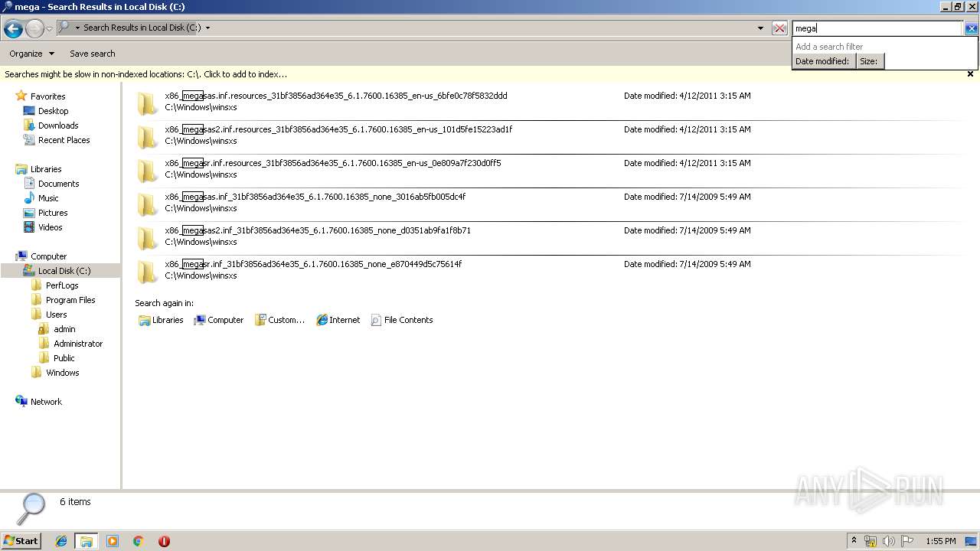
Task: Select Computer in navigation pane
Action: (48, 256)
